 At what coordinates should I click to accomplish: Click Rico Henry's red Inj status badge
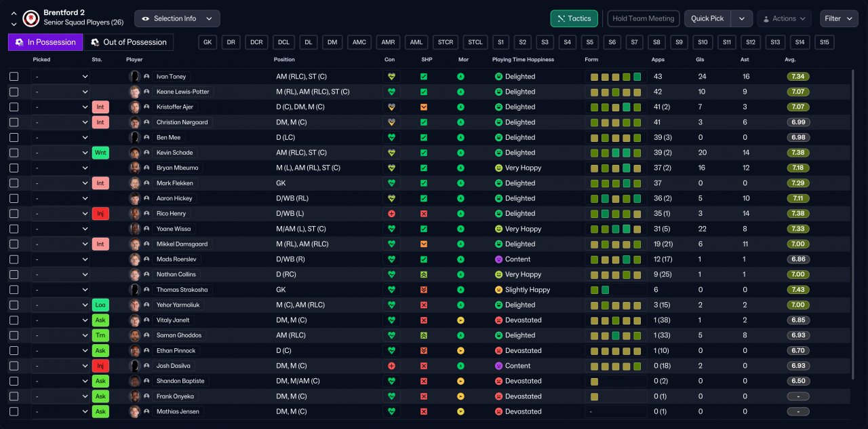click(x=100, y=214)
